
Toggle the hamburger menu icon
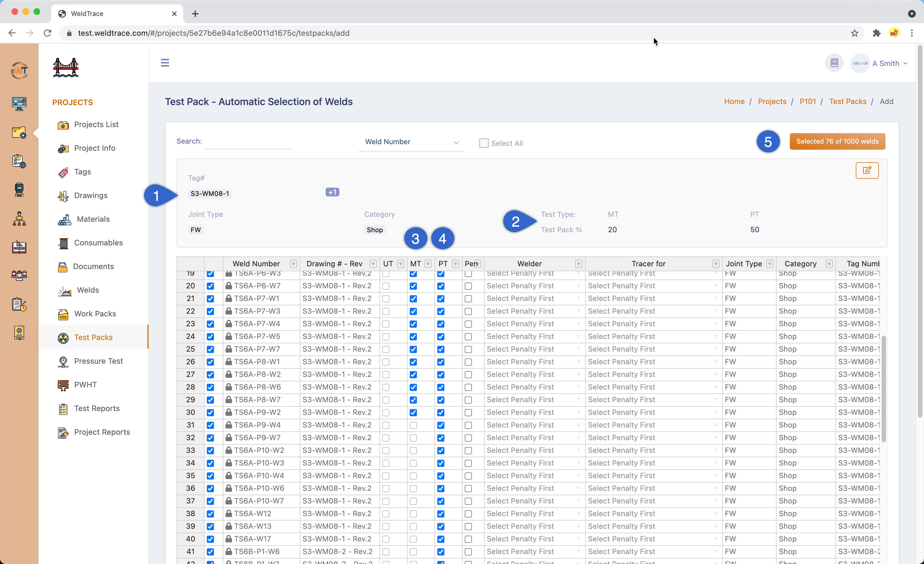click(x=165, y=63)
